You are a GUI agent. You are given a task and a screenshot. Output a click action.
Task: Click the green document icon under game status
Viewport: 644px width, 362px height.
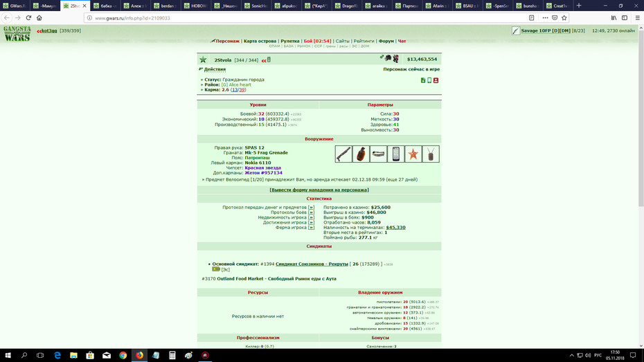click(423, 80)
